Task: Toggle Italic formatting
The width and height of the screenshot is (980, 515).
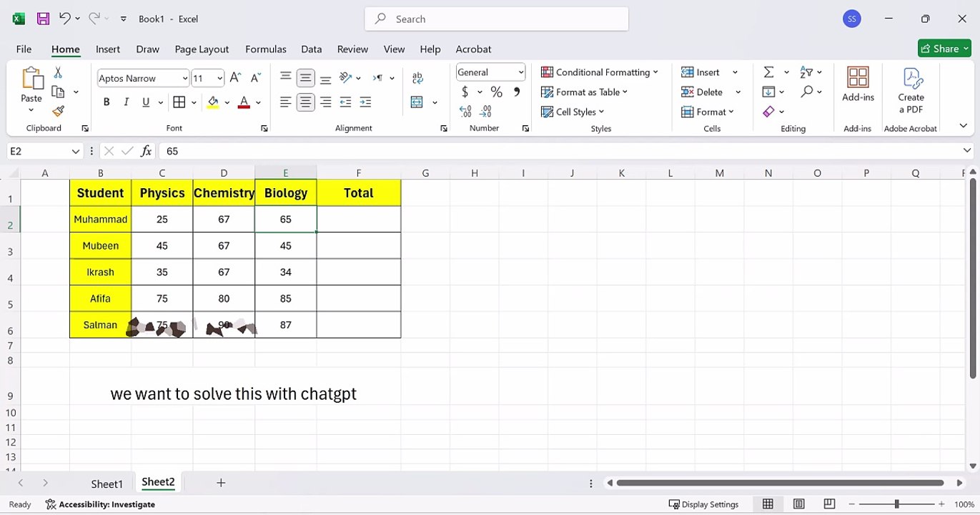Action: (127, 102)
